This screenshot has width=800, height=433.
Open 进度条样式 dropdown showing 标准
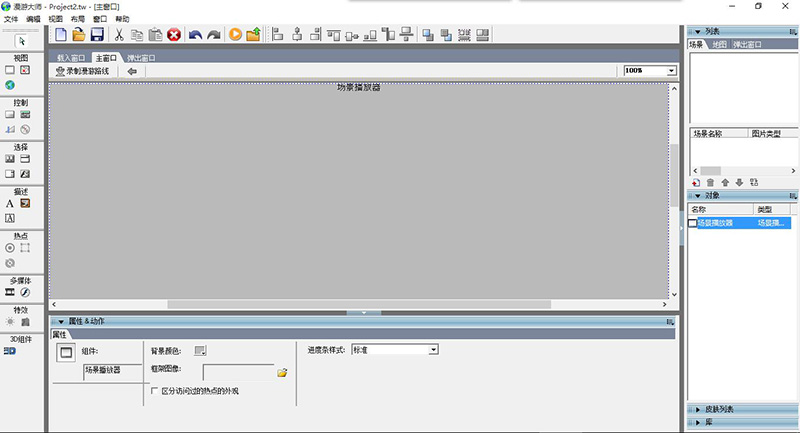[433, 350]
